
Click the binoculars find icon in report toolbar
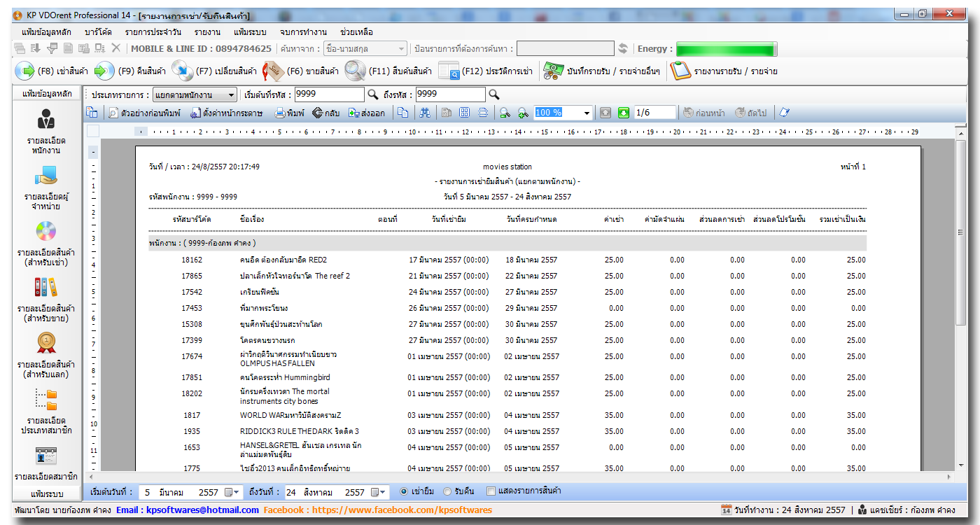click(x=424, y=113)
